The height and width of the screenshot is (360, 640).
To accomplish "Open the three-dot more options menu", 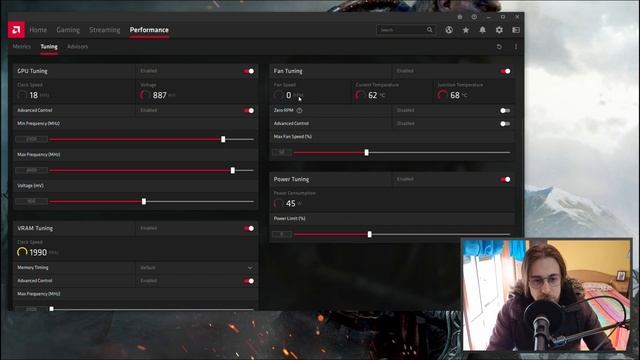I will tap(516, 47).
